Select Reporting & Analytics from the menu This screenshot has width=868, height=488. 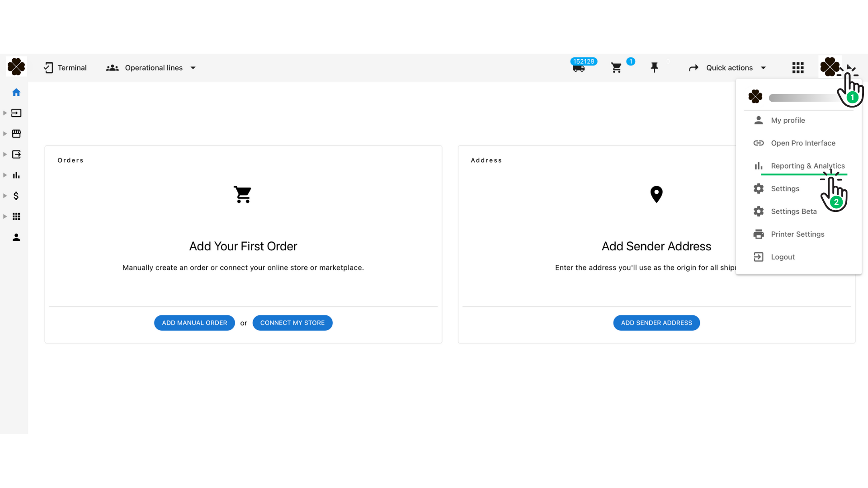click(807, 166)
